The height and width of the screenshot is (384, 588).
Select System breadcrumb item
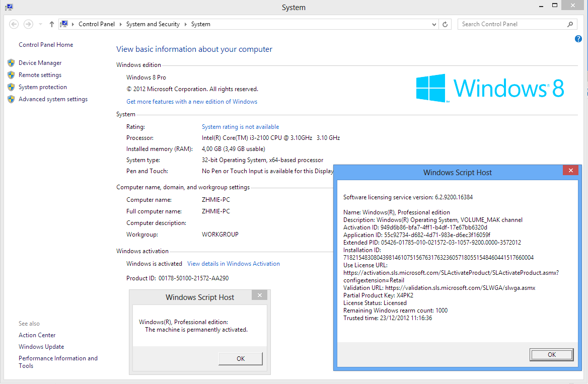click(x=201, y=24)
